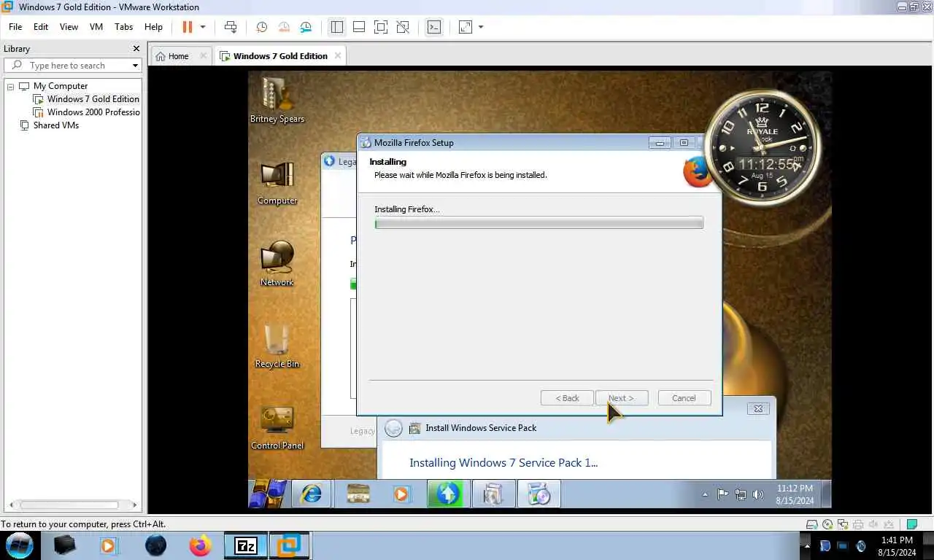Show hidden icons in the guest tray
Viewport: 934px width, 560px height.
(705, 494)
